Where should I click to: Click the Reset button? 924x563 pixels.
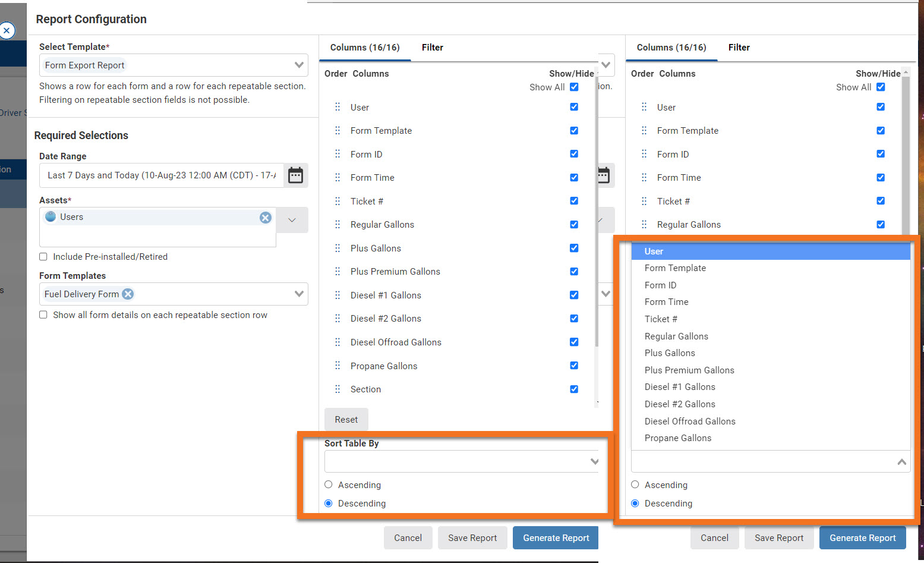[x=346, y=420]
